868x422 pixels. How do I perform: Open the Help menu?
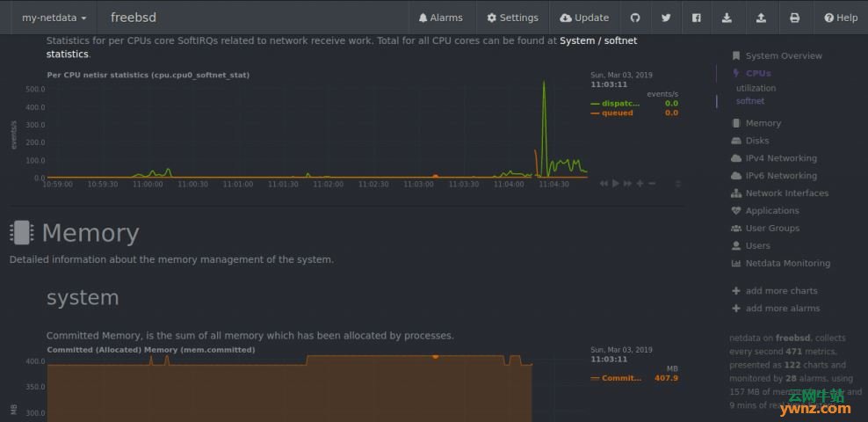click(x=840, y=18)
